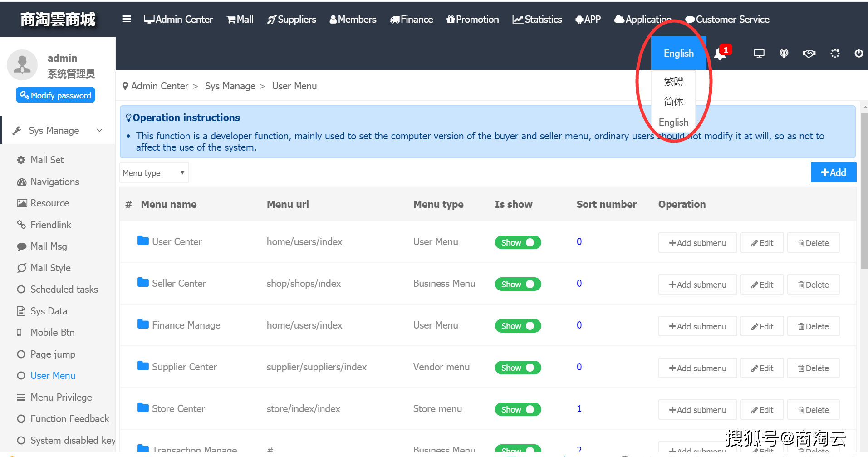Click the blue Add button

(834, 172)
